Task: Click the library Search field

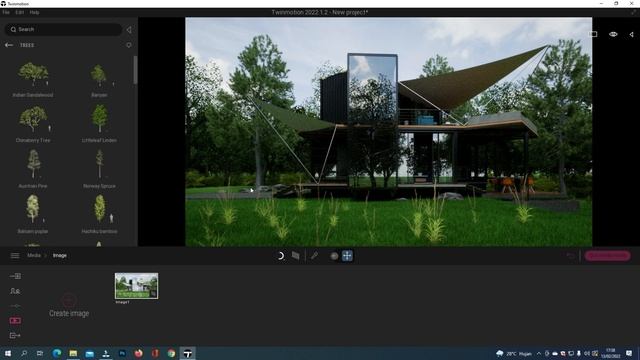Action: [63, 29]
